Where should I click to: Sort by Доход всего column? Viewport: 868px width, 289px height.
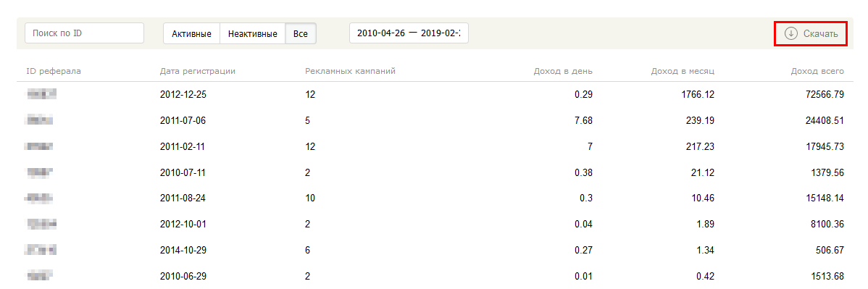coord(817,71)
